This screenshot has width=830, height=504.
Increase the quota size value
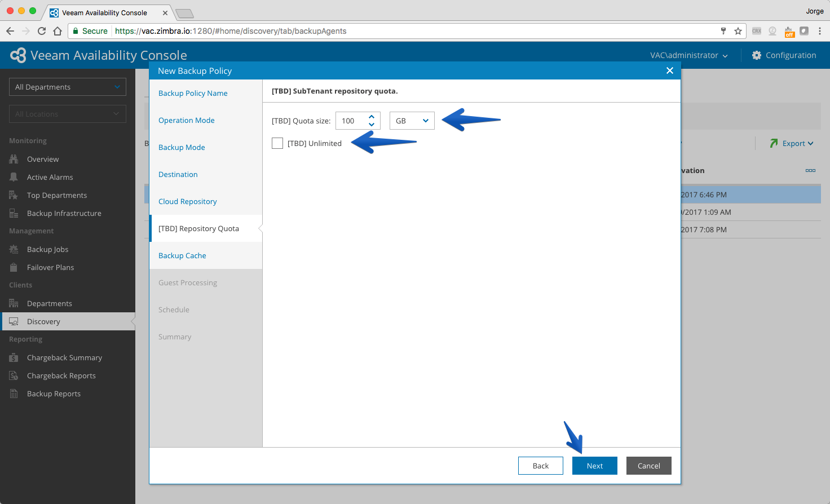click(372, 117)
